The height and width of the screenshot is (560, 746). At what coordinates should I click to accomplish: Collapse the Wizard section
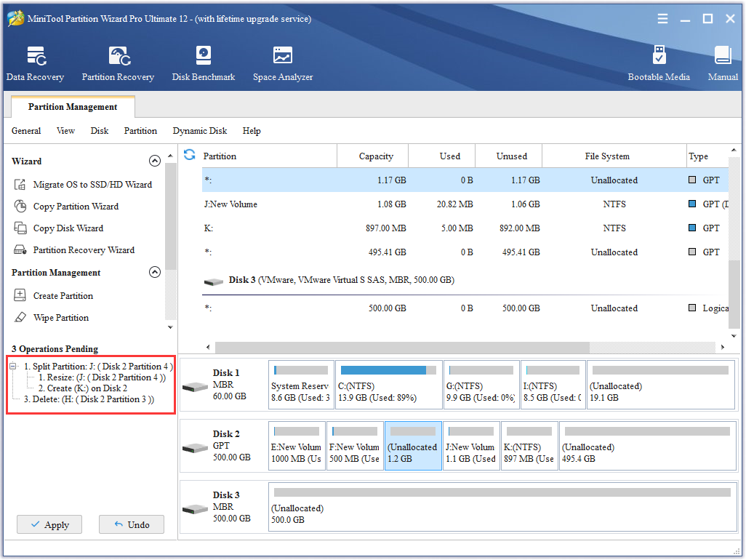[154, 161]
